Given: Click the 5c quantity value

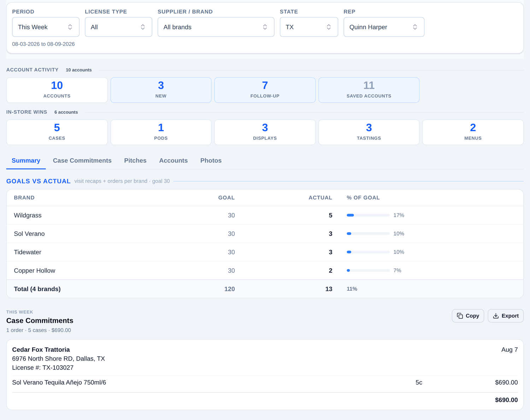Looking at the screenshot, I should pos(419,383).
